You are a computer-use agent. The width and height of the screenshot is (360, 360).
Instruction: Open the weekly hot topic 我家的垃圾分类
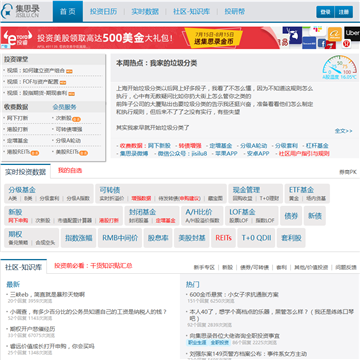click(x=157, y=63)
